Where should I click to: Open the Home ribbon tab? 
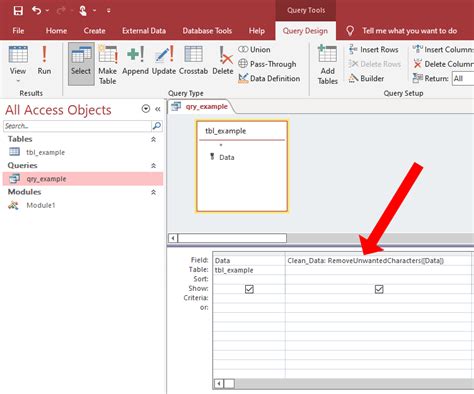(56, 31)
